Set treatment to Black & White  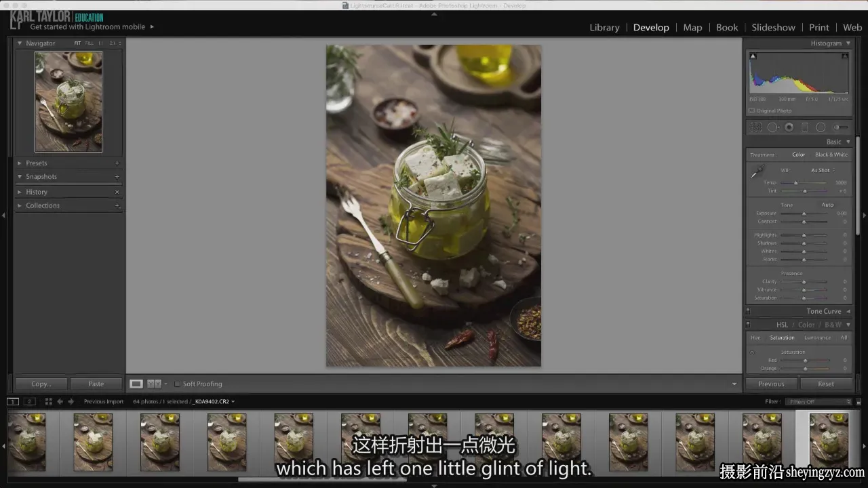831,155
